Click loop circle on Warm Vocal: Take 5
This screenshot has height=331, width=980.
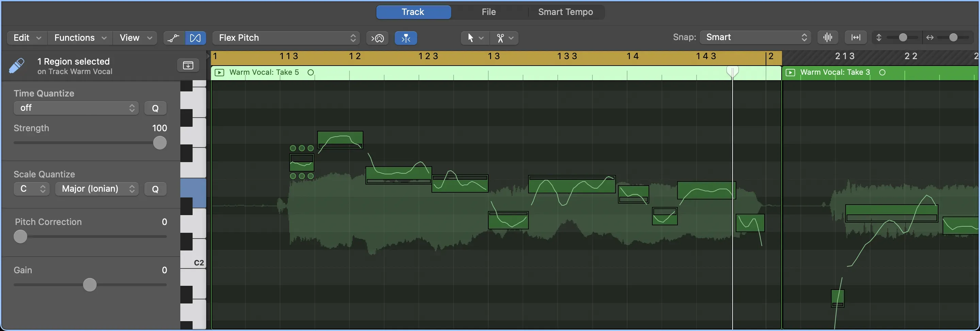(310, 72)
